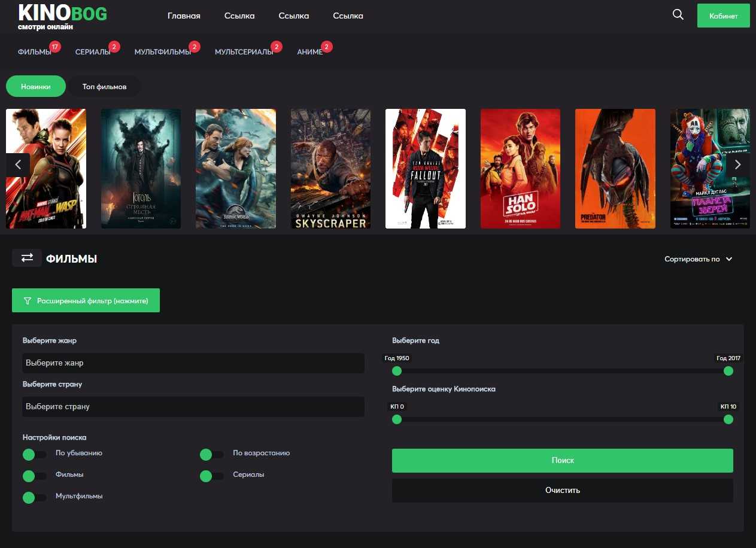
Task: Click the KINOBOG logo
Action: coord(62,17)
